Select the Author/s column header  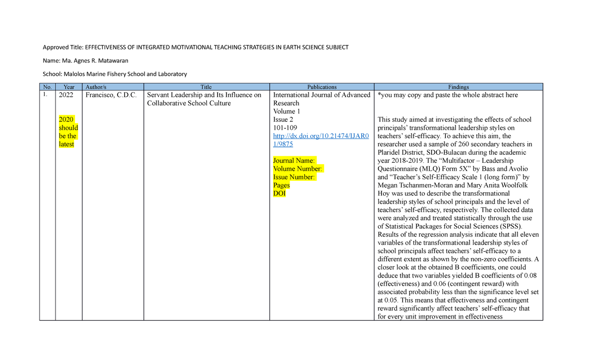pos(94,86)
